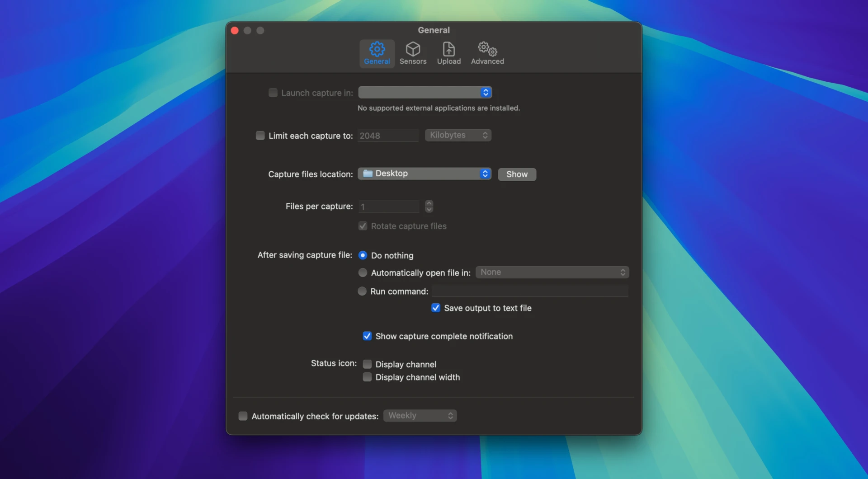Open the Kilobytes unit dropdown

[x=458, y=135]
